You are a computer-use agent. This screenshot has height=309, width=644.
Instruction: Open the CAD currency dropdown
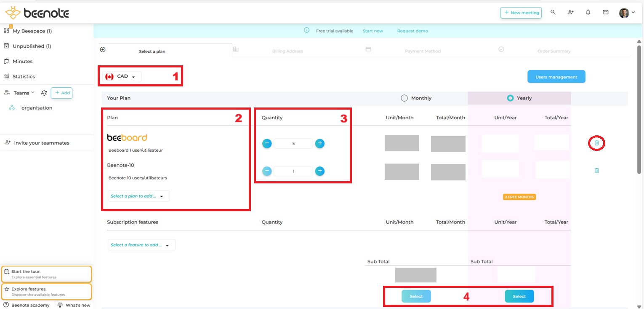pyautogui.click(x=122, y=77)
